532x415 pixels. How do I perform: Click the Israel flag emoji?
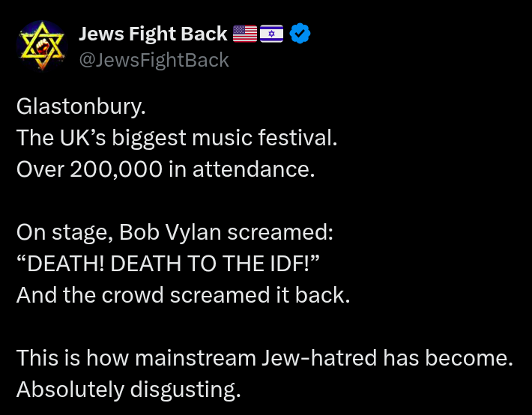(271, 34)
